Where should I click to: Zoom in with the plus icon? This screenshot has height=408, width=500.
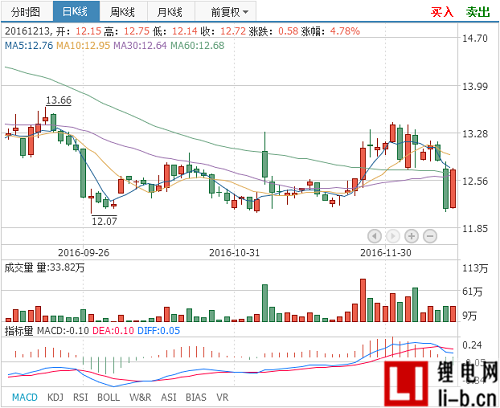click(412, 236)
